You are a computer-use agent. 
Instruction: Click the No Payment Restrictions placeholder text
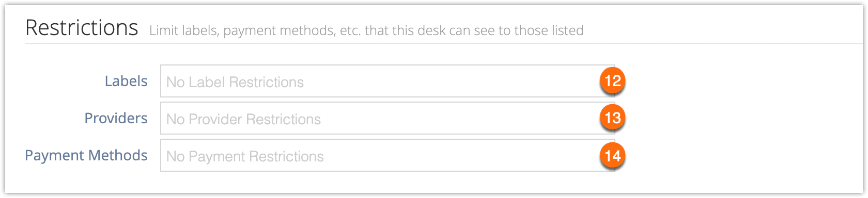(245, 156)
